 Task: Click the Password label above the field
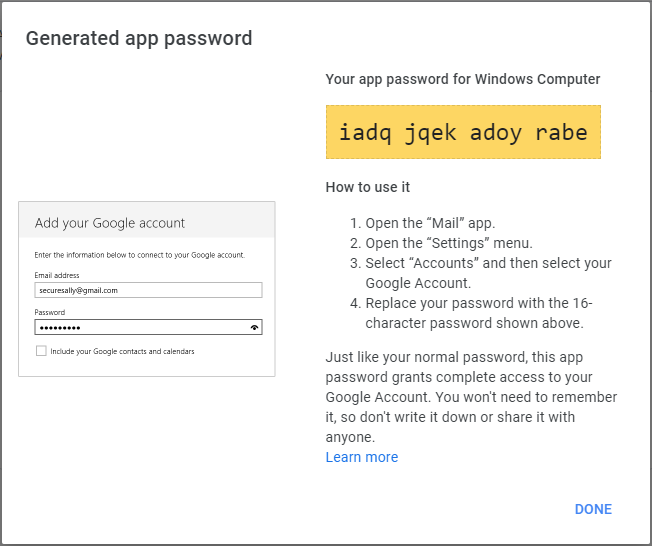50,312
